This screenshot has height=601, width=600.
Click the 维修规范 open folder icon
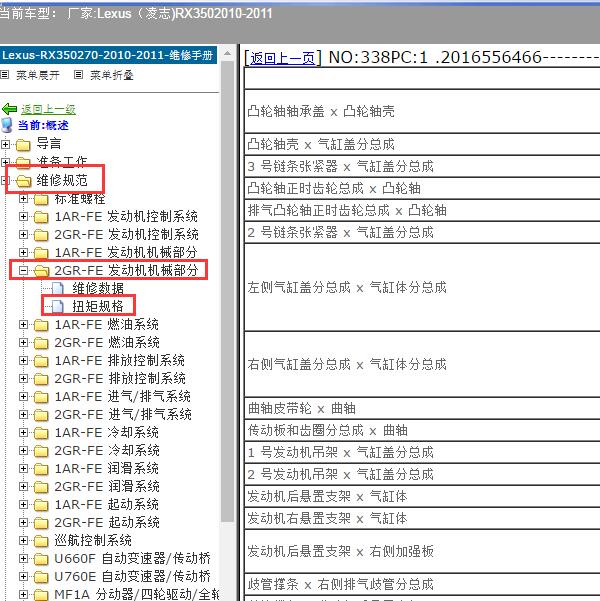point(23,181)
